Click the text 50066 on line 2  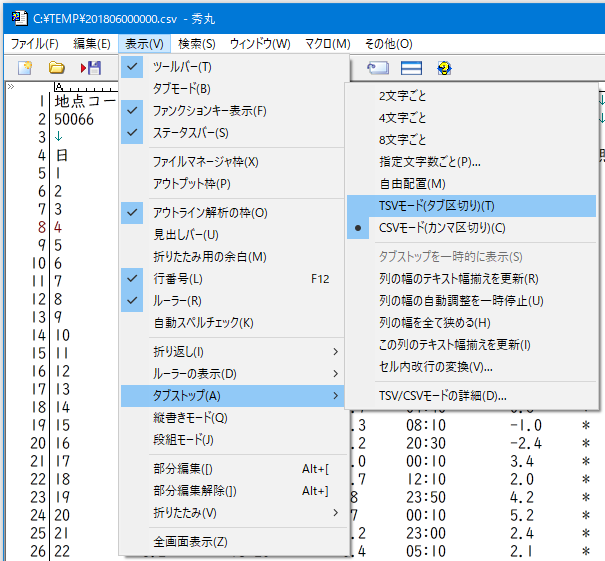point(74,119)
